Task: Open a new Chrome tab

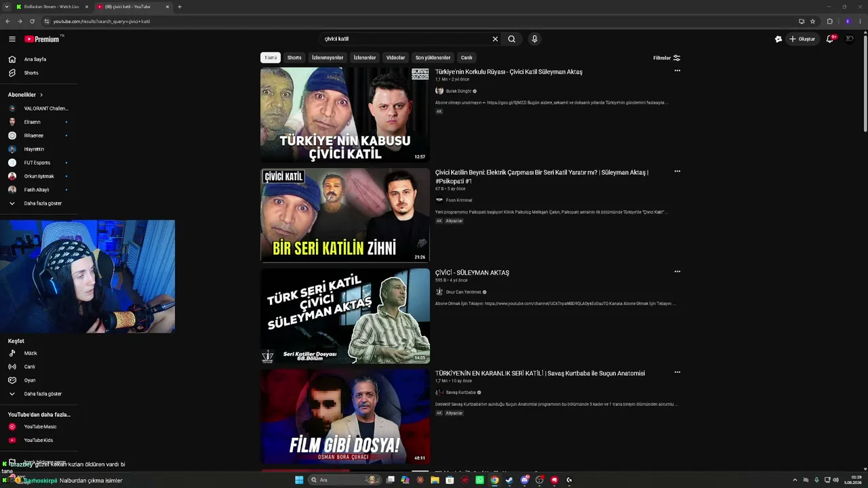Action: pyautogui.click(x=180, y=7)
